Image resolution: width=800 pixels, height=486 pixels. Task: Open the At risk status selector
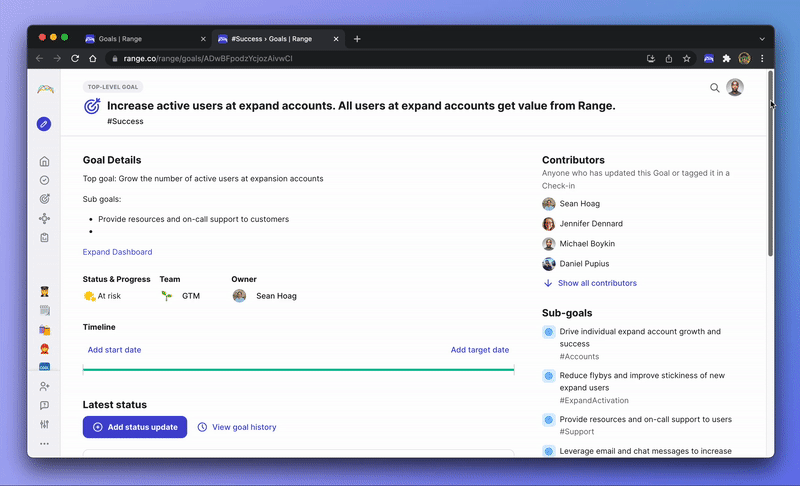[102, 296]
